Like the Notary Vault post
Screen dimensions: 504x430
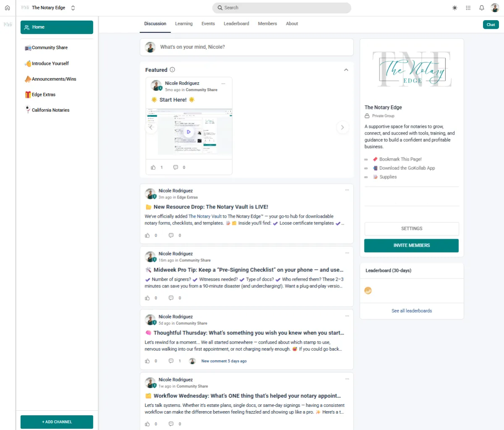pyautogui.click(x=147, y=235)
